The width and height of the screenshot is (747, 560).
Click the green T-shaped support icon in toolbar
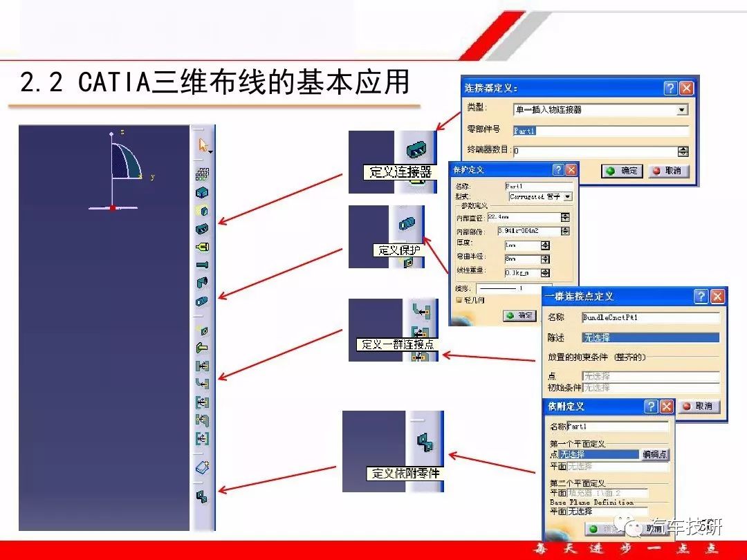202,348
